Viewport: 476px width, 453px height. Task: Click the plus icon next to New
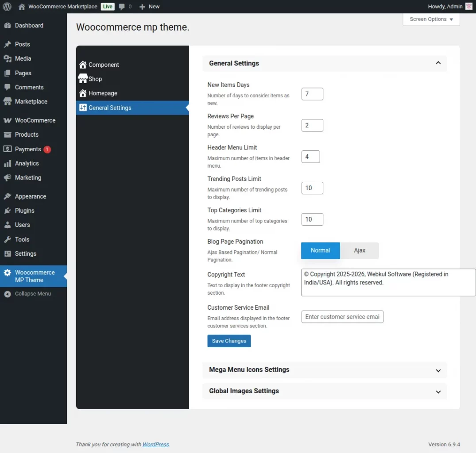[x=142, y=7]
